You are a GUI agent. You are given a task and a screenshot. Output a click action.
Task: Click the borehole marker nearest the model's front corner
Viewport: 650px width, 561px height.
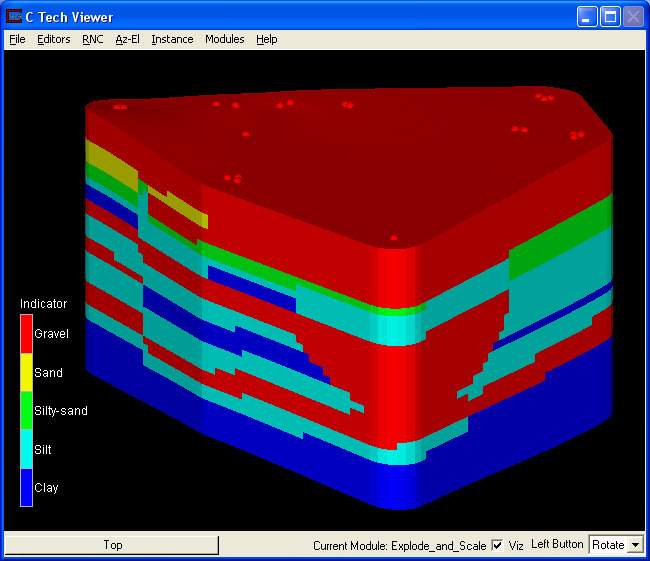point(394,238)
